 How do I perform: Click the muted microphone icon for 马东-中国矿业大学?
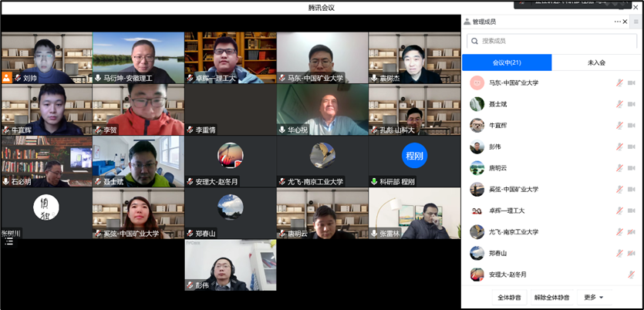[619, 83]
